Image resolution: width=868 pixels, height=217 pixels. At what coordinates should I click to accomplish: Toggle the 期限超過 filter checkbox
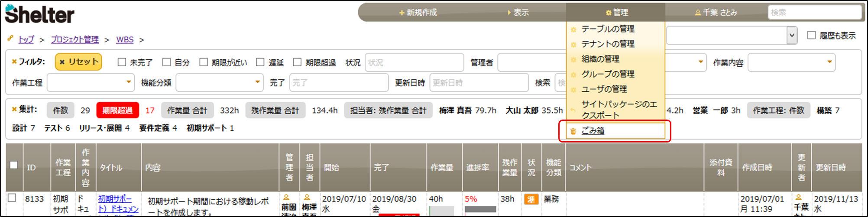(x=297, y=62)
